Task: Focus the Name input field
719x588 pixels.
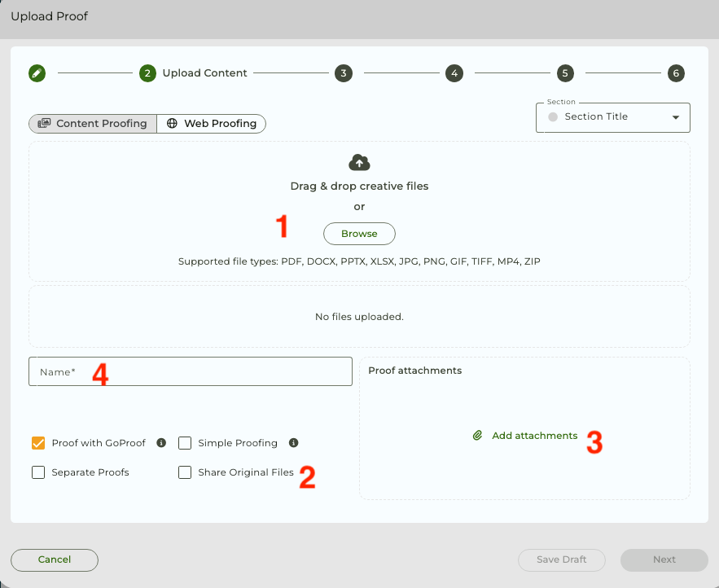Action: pos(191,371)
